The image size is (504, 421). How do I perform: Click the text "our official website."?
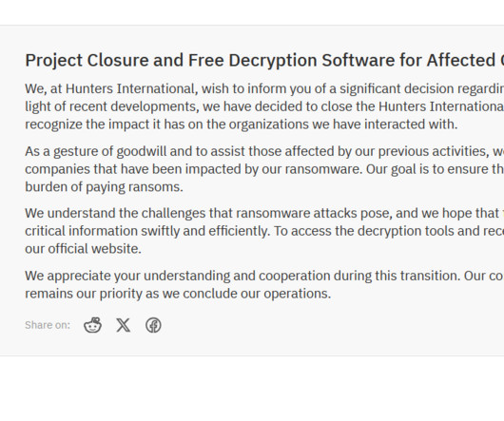pos(83,249)
